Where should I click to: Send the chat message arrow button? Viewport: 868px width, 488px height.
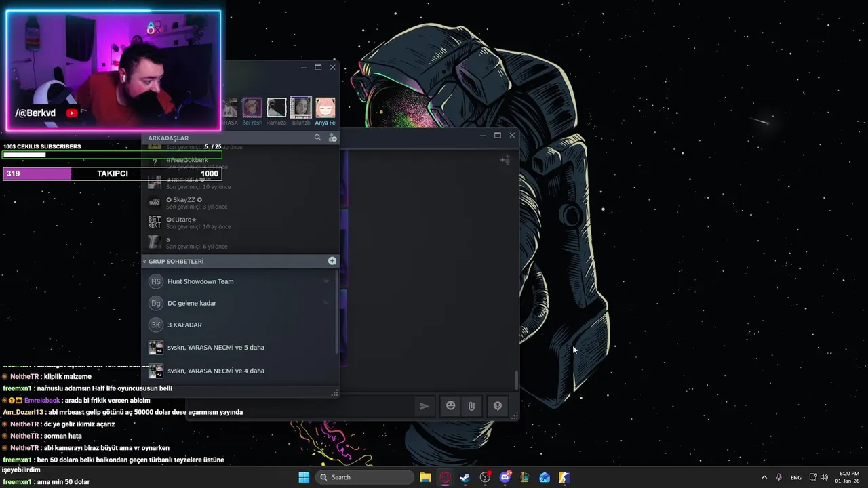pyautogui.click(x=424, y=406)
